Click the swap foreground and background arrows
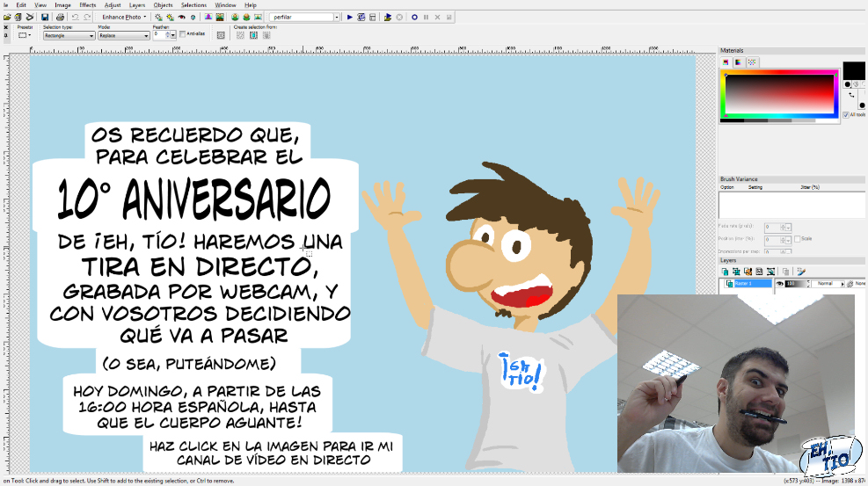The image size is (868, 486). [851, 94]
